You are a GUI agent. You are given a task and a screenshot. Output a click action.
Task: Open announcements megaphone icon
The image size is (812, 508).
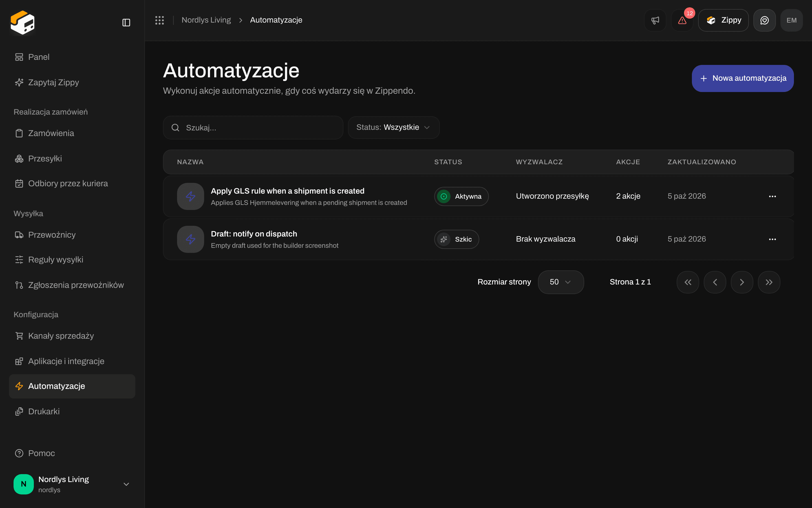pyautogui.click(x=655, y=20)
